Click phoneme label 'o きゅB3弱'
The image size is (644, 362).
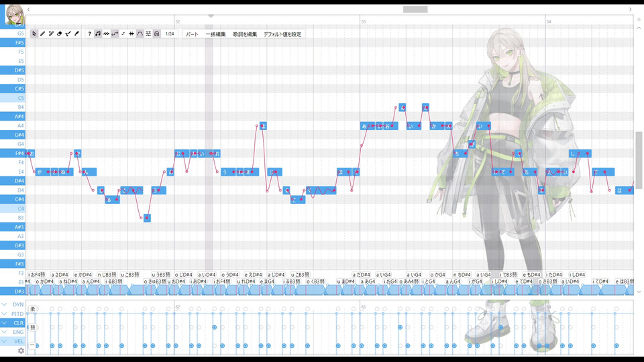click(155, 282)
